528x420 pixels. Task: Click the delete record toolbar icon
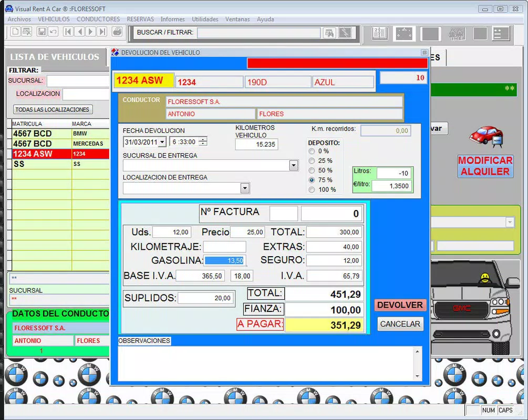(27, 32)
